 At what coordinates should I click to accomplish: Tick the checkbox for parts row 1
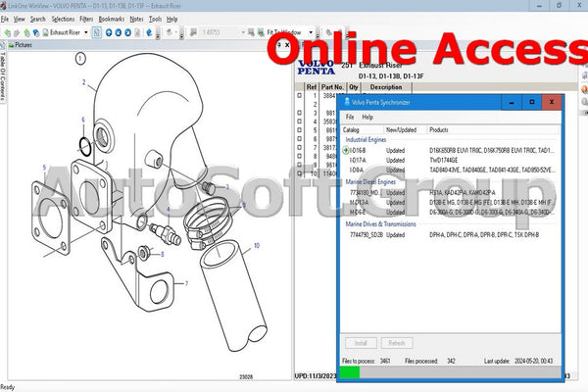coord(299,96)
